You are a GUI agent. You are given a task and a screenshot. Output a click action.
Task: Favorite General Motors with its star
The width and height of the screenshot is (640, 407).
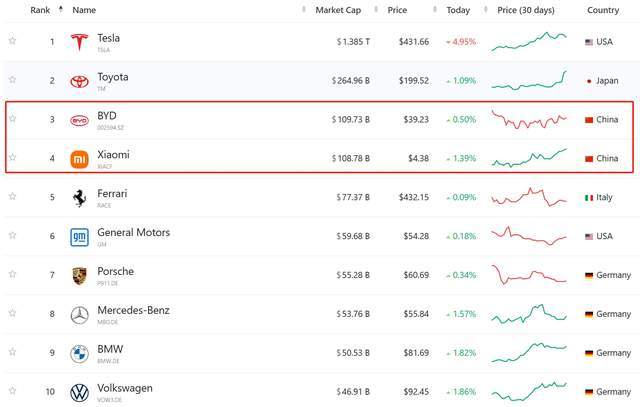click(x=13, y=235)
